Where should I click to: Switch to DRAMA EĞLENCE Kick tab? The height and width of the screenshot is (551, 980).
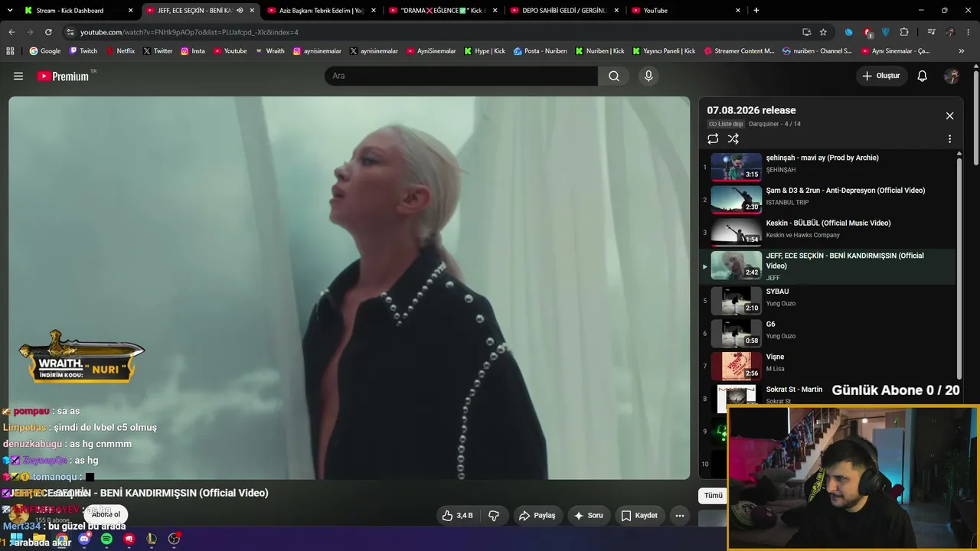coord(443,11)
